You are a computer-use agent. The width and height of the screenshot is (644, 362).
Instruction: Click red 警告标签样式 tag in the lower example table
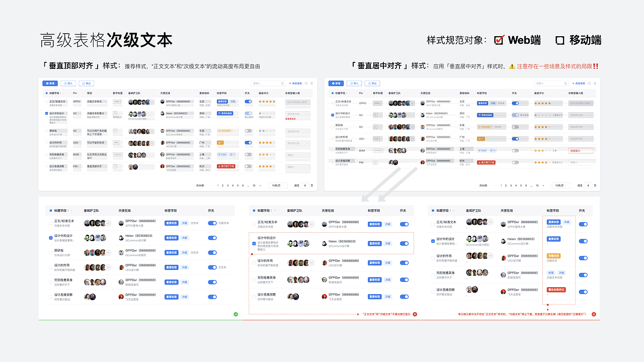pyautogui.click(x=556, y=290)
